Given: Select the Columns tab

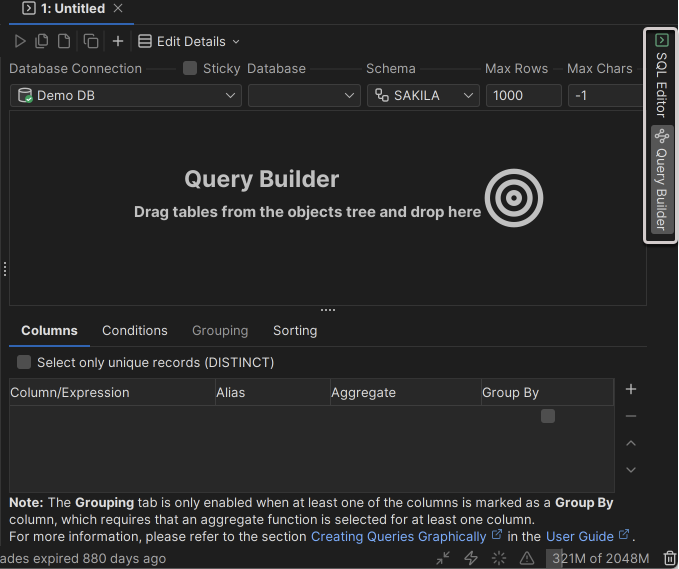Looking at the screenshot, I should pos(49,331).
